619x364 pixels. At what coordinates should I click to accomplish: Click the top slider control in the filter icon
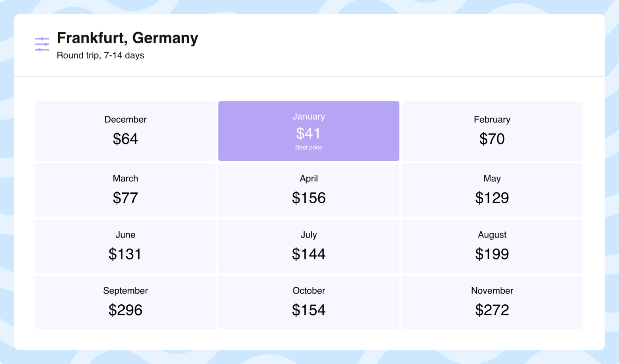coord(42,39)
